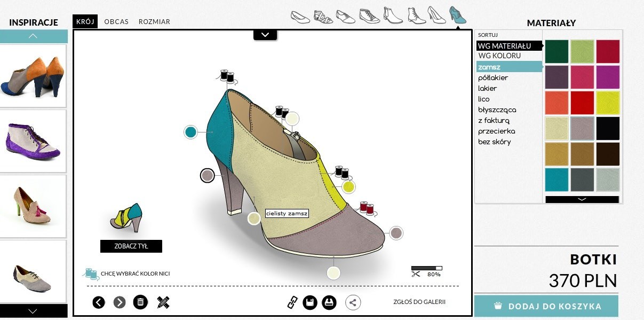Save the design with floppy disk icon

click(310, 302)
